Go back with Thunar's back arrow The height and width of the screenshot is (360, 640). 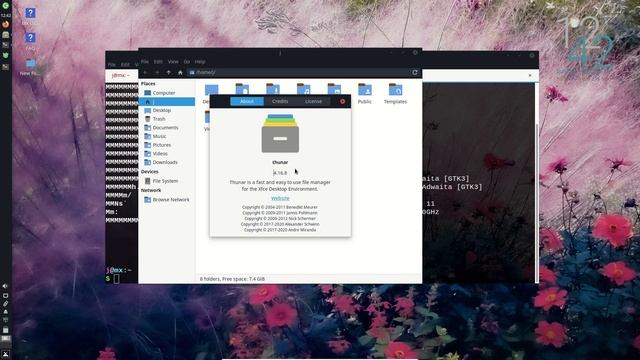pyautogui.click(x=145, y=72)
